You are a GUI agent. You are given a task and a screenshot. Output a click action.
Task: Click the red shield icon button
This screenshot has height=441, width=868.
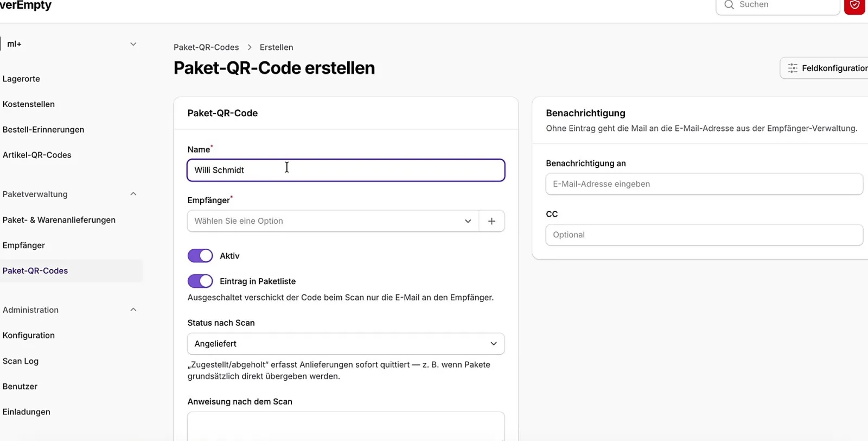tap(854, 5)
